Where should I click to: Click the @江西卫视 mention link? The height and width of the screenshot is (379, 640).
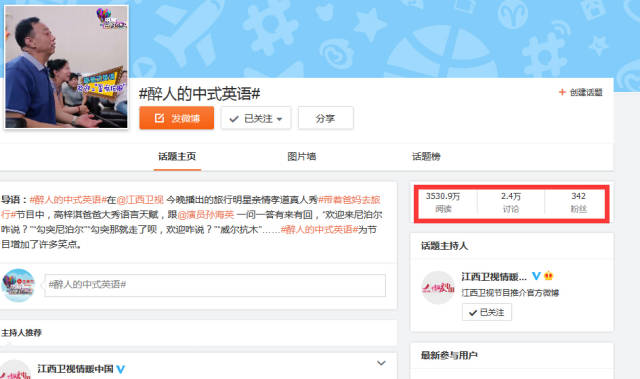click(x=140, y=199)
